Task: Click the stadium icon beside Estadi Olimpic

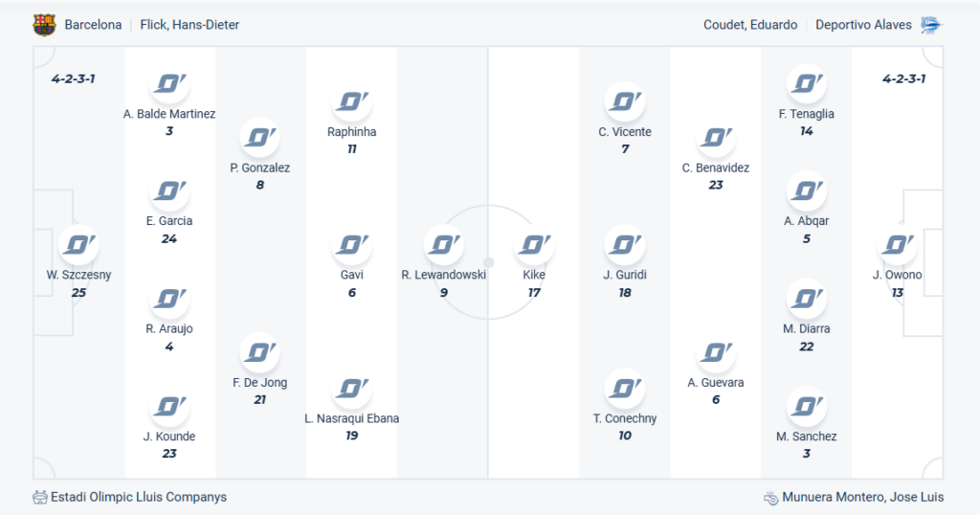Action: [39, 498]
